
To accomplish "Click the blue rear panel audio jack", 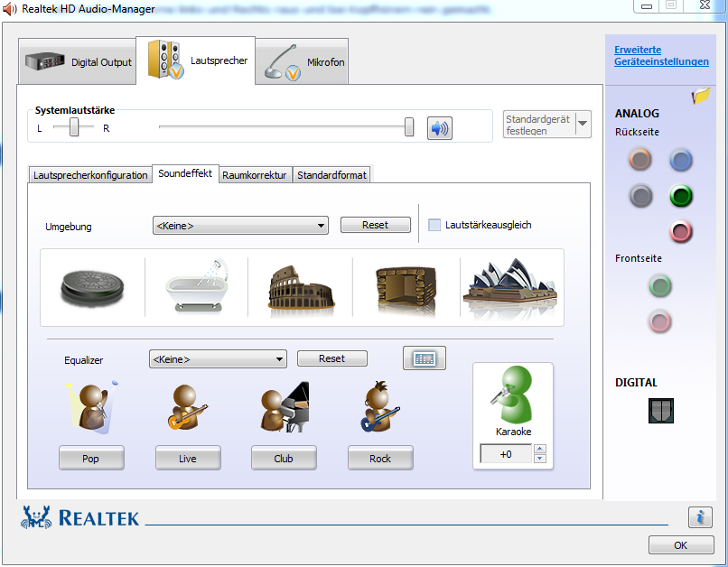I will click(x=681, y=161).
